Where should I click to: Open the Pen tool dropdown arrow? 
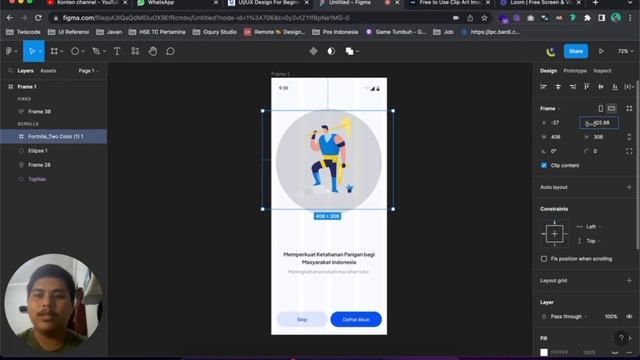tap(104, 51)
